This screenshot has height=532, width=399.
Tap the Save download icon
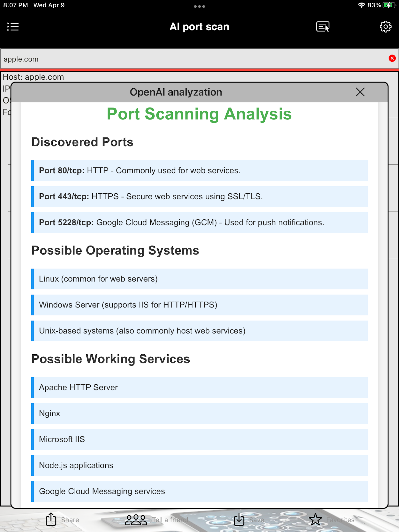(239, 520)
